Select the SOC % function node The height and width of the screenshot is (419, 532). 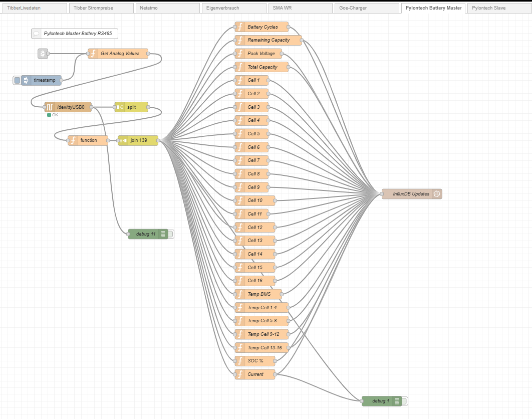[255, 361]
